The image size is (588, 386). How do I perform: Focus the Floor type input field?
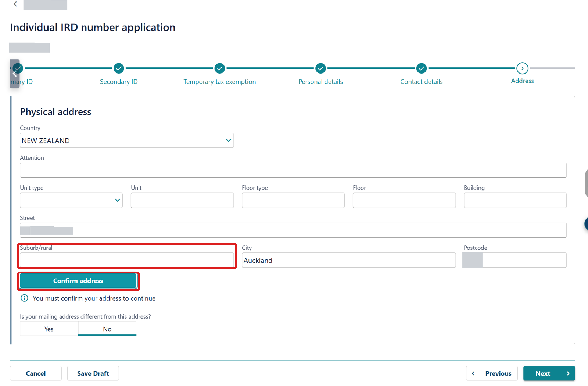pyautogui.click(x=293, y=200)
